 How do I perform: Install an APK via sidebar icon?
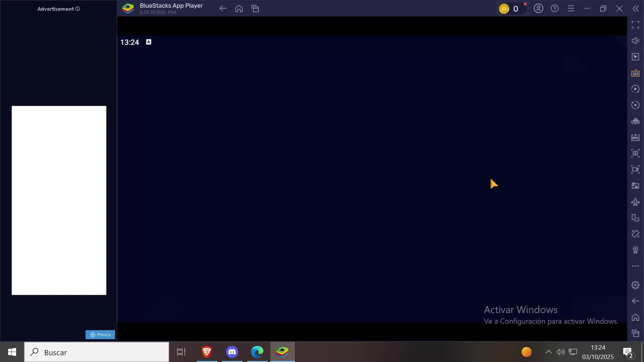pos(635,137)
